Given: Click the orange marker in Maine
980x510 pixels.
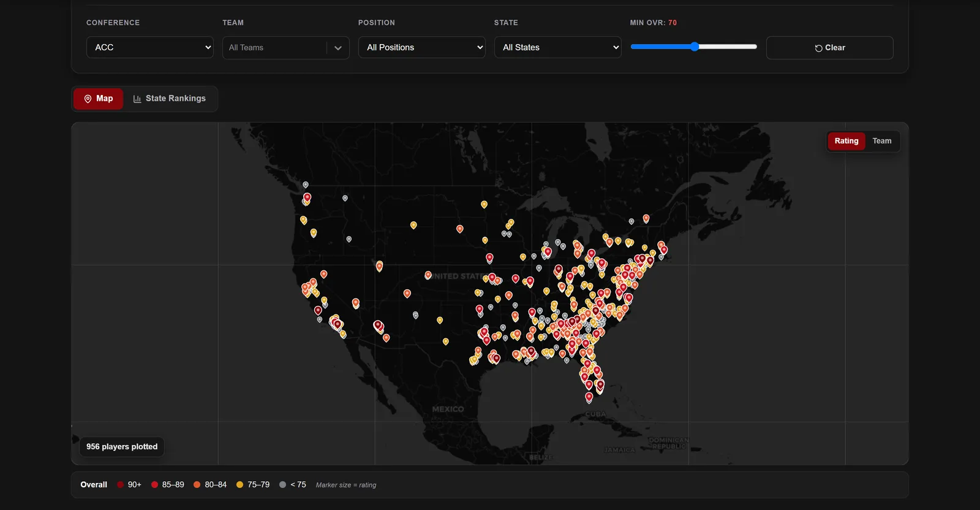Looking at the screenshot, I should (646, 218).
